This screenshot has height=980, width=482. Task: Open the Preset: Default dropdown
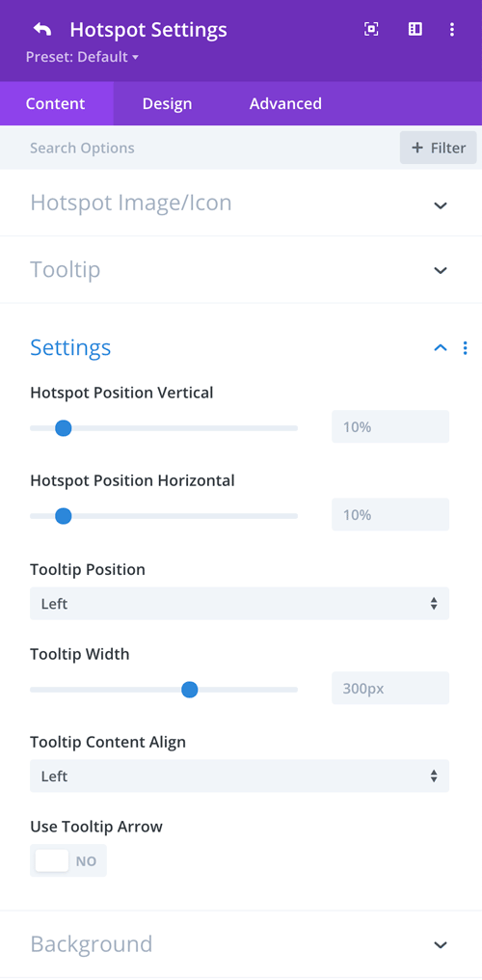[82, 57]
